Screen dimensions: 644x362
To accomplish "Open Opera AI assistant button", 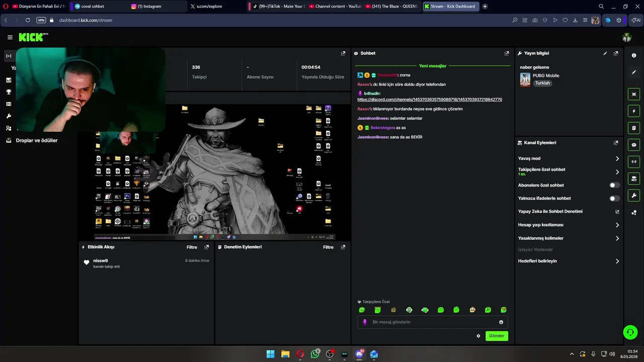I will coord(636,20).
